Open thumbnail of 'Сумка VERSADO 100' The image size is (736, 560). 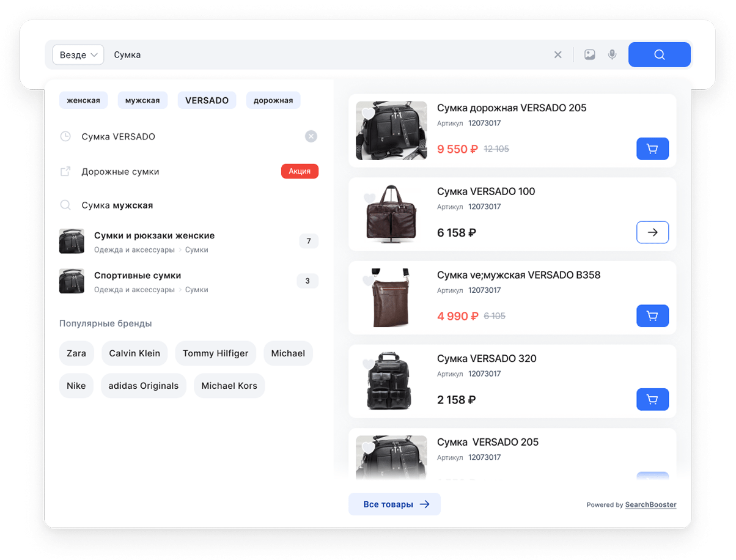pyautogui.click(x=391, y=214)
